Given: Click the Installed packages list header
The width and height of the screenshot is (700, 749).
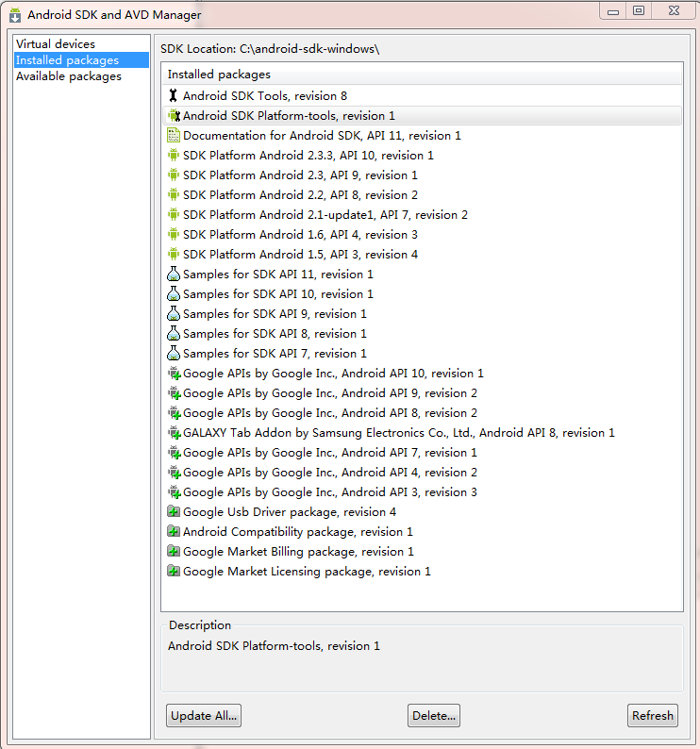Looking at the screenshot, I should coord(422,75).
